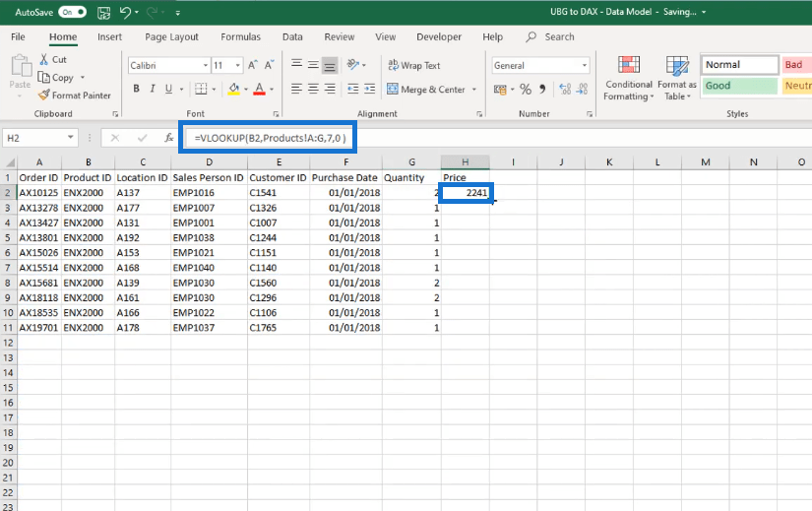Switch to the Page Layout tab
Screen dimensions: 812x511
pyautogui.click(x=171, y=36)
